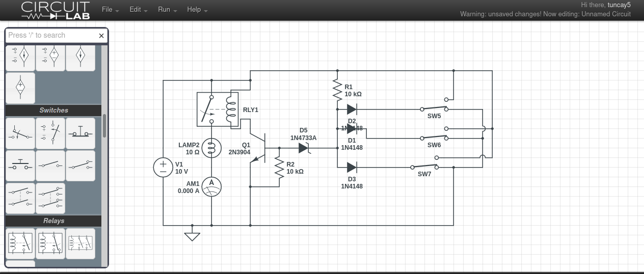This screenshot has height=274, width=644.
Task: Select diode D3 on the schematic
Action: tap(352, 167)
